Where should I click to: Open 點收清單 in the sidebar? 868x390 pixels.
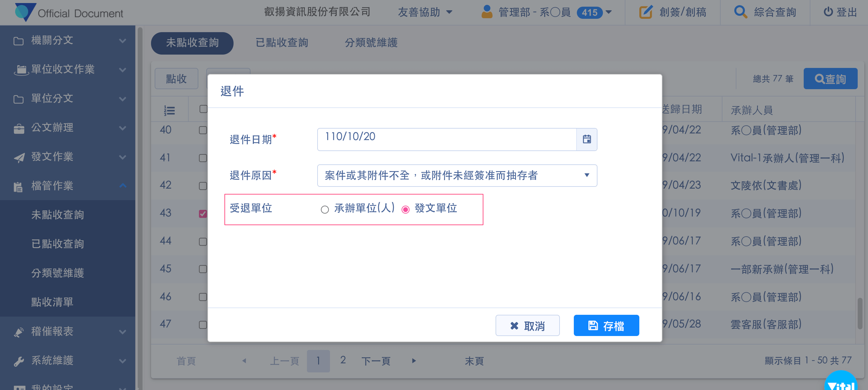coord(52,302)
